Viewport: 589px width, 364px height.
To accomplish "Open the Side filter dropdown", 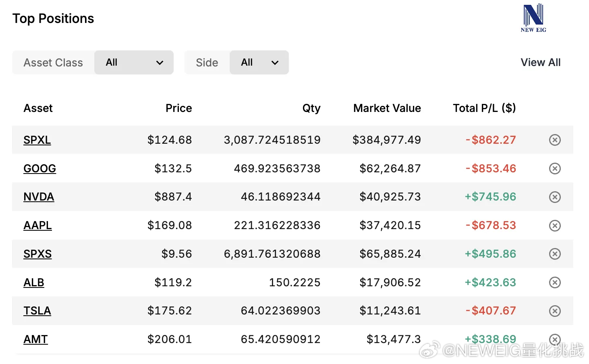I will (259, 62).
